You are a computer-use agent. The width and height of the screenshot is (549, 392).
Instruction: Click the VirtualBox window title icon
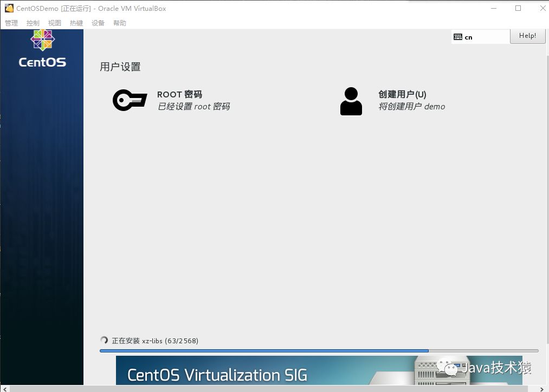pos(9,8)
